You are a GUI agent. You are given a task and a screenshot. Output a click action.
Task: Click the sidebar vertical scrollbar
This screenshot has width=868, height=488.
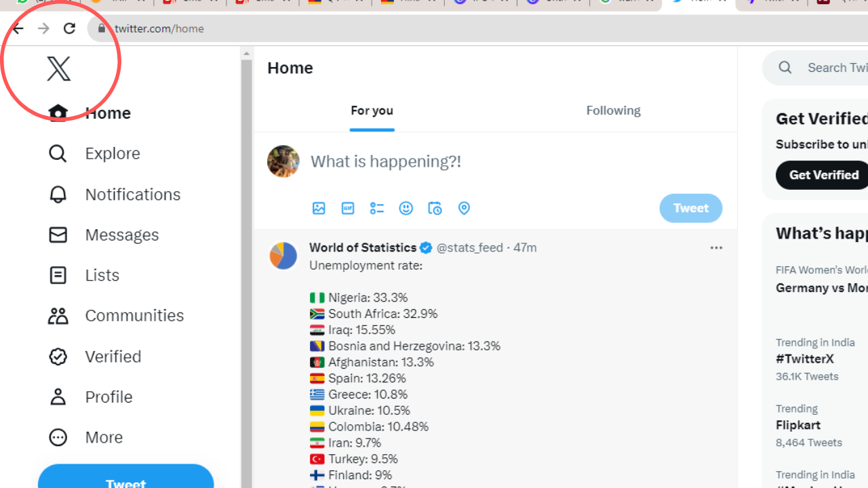click(x=246, y=271)
